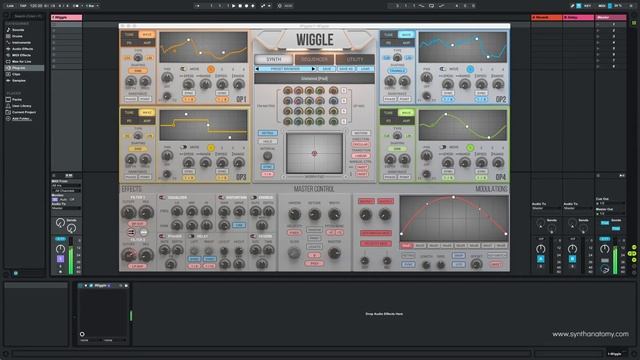Click the Sounds category in Ableton browser
The height and width of the screenshot is (360, 640).
pyautogui.click(x=18, y=30)
